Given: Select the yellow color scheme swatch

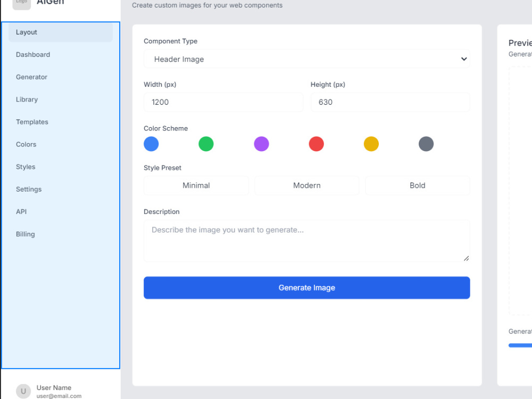Looking at the screenshot, I should click(371, 144).
